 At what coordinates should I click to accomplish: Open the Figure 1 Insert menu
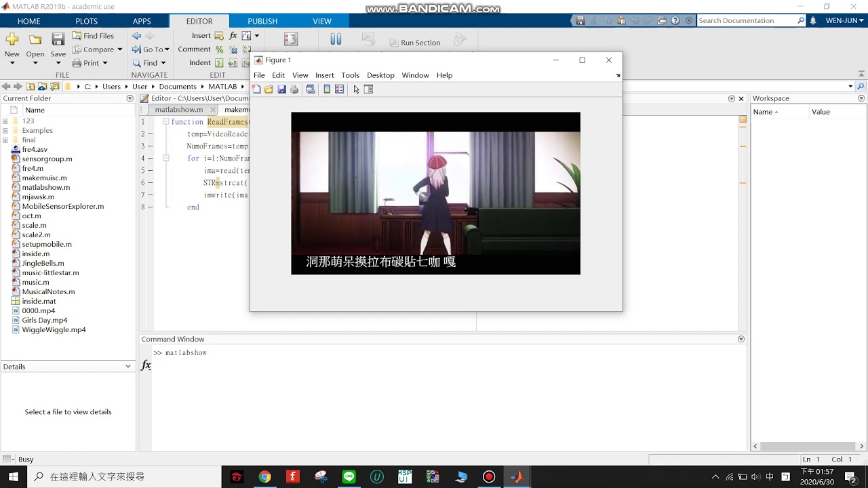pos(324,75)
